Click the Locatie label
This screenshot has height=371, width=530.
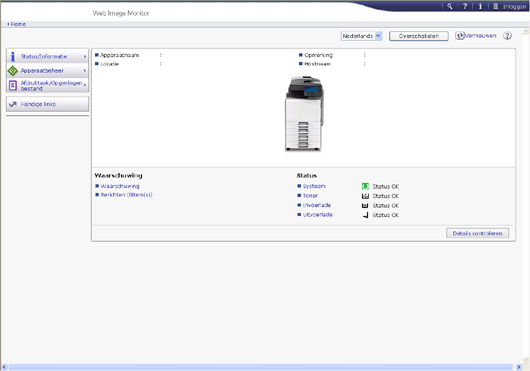click(110, 64)
